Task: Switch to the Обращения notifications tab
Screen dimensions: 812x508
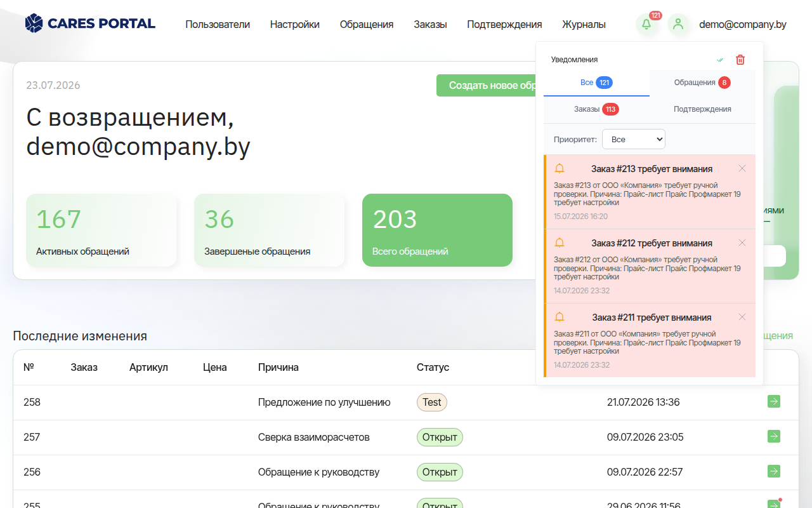Action: tap(702, 83)
